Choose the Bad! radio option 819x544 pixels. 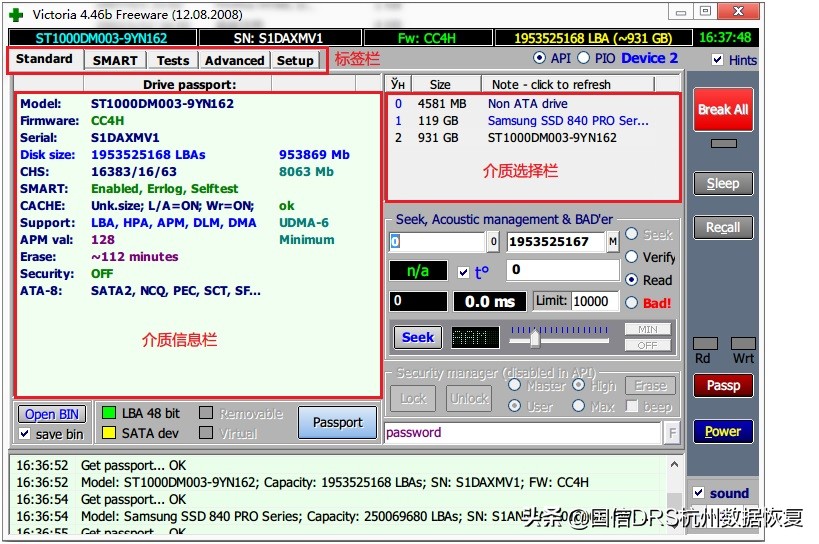[632, 303]
